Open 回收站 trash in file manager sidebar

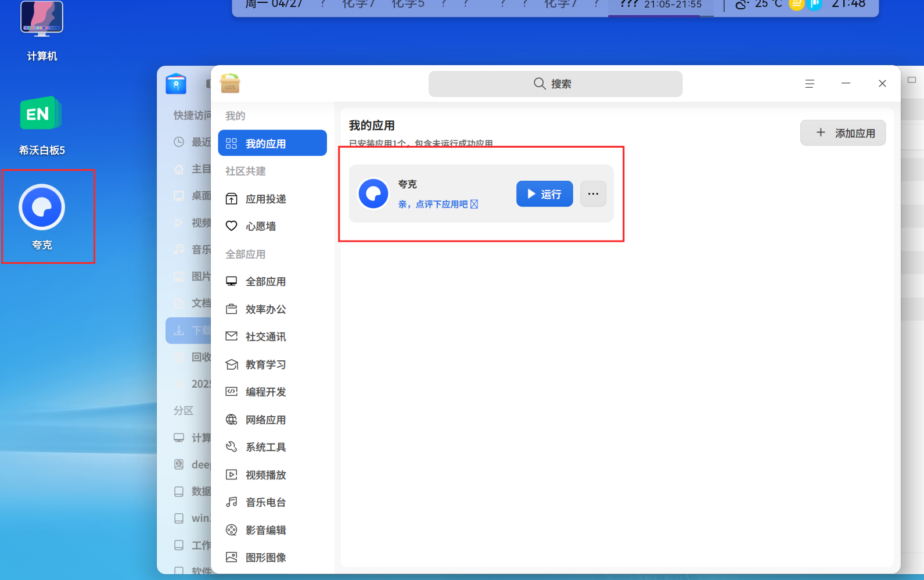pos(188,357)
